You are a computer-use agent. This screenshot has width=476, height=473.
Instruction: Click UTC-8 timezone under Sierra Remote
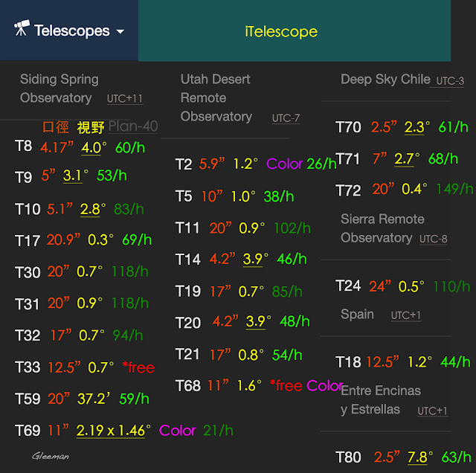click(x=433, y=239)
